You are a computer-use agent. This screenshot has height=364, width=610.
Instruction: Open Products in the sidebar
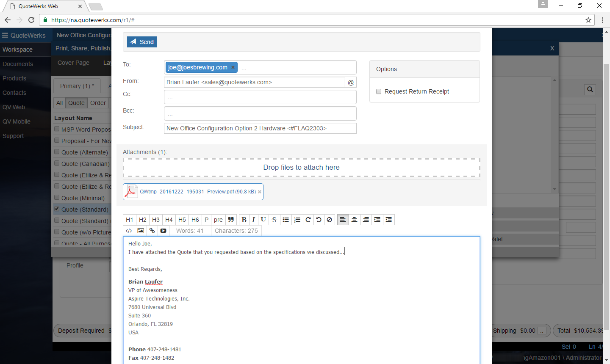[14, 78]
